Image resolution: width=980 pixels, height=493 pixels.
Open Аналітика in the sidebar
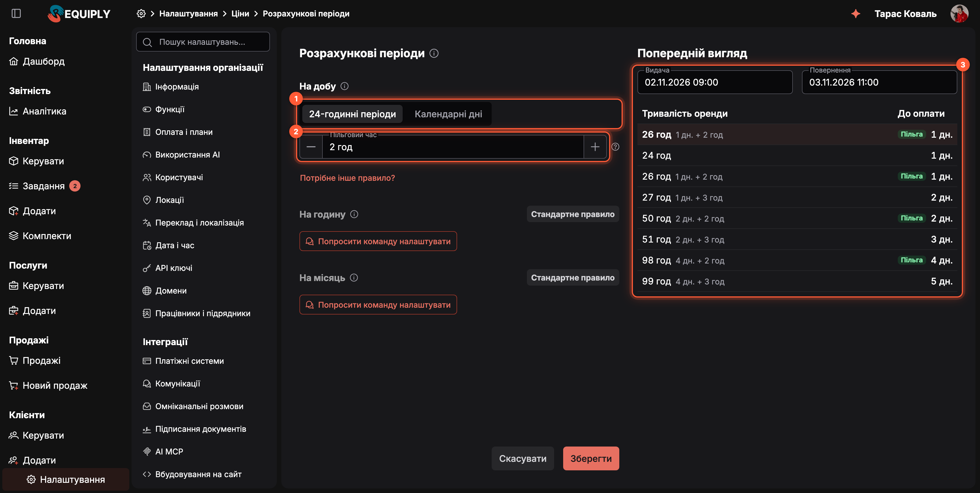38,111
